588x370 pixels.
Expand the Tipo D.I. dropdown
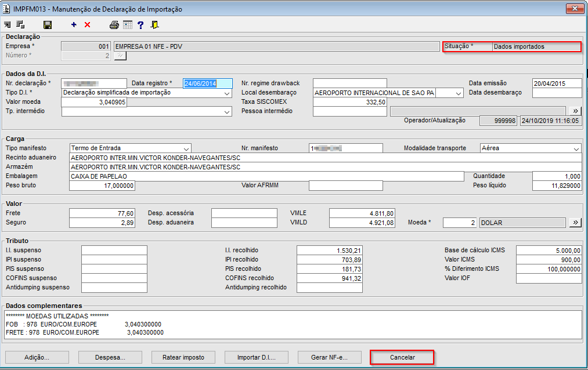[227, 93]
